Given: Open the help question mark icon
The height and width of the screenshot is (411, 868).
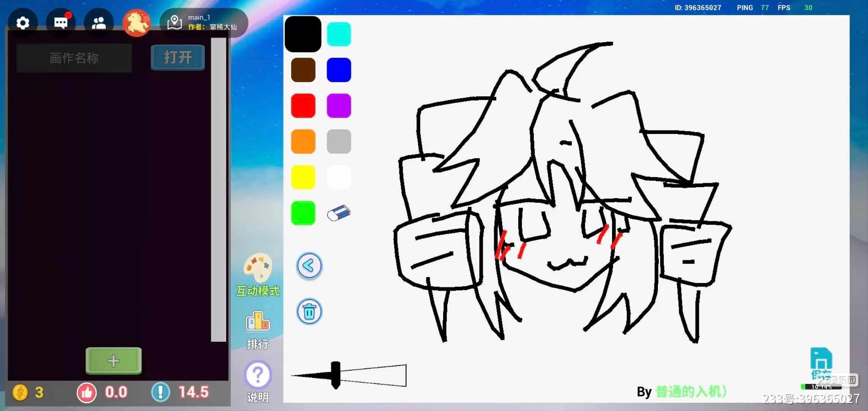Looking at the screenshot, I should point(258,375).
